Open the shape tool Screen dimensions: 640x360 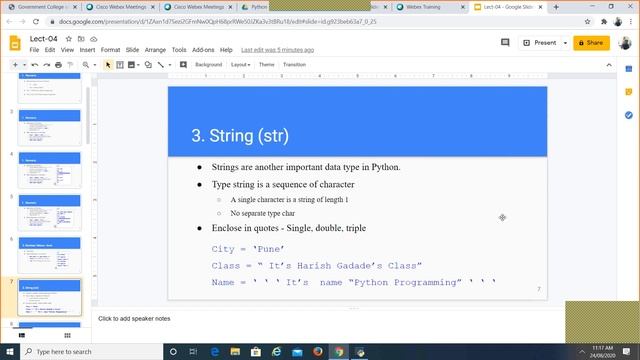click(x=148, y=65)
